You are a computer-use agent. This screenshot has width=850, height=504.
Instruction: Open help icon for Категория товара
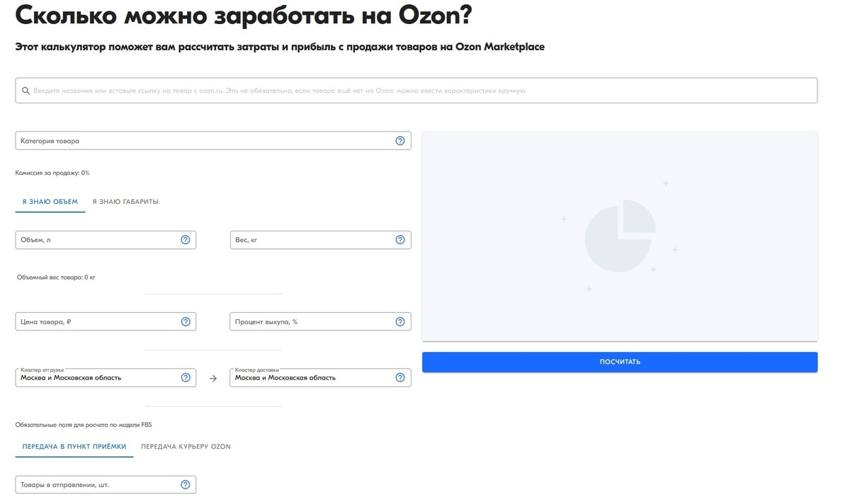pos(400,141)
